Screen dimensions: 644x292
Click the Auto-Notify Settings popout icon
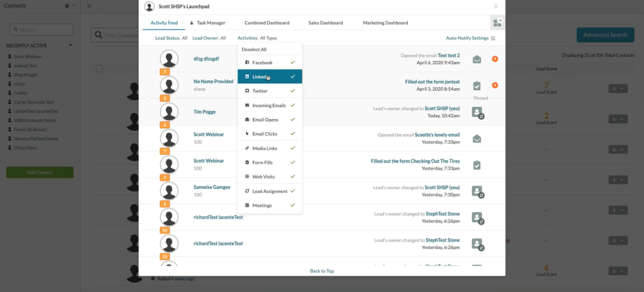click(x=493, y=38)
